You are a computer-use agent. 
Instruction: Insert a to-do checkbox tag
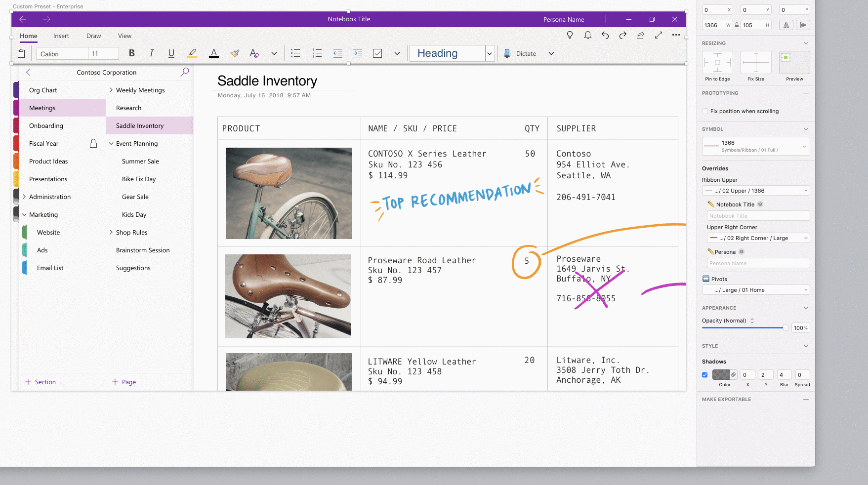[377, 53]
